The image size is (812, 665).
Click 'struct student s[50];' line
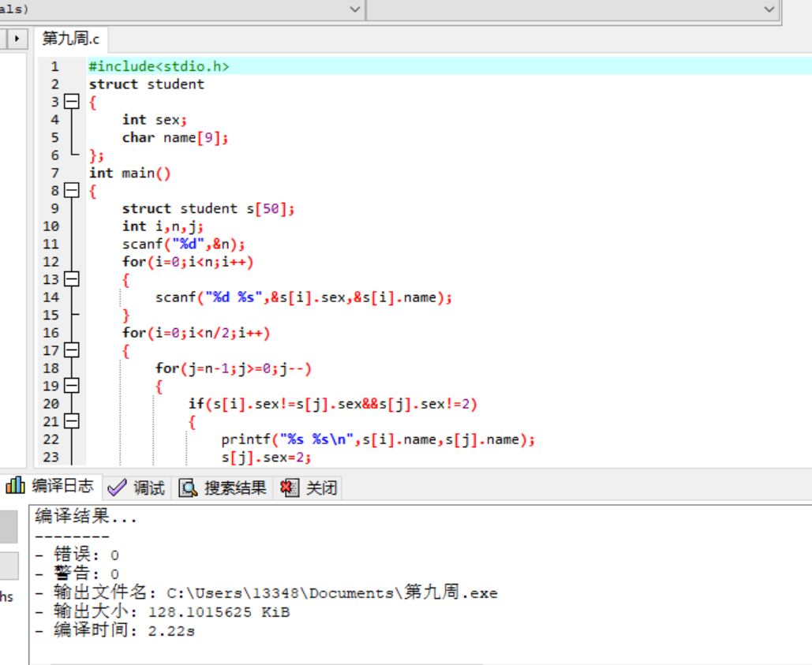pos(208,208)
